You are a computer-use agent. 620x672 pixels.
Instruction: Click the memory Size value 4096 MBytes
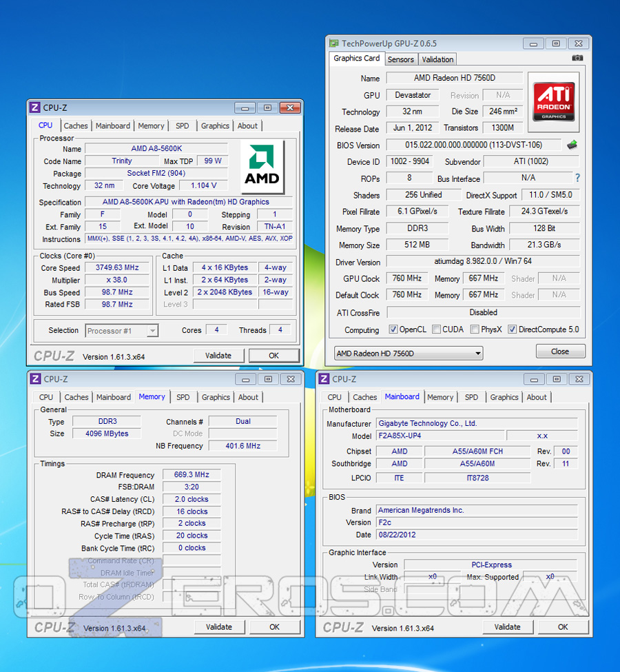pyautogui.click(x=107, y=434)
